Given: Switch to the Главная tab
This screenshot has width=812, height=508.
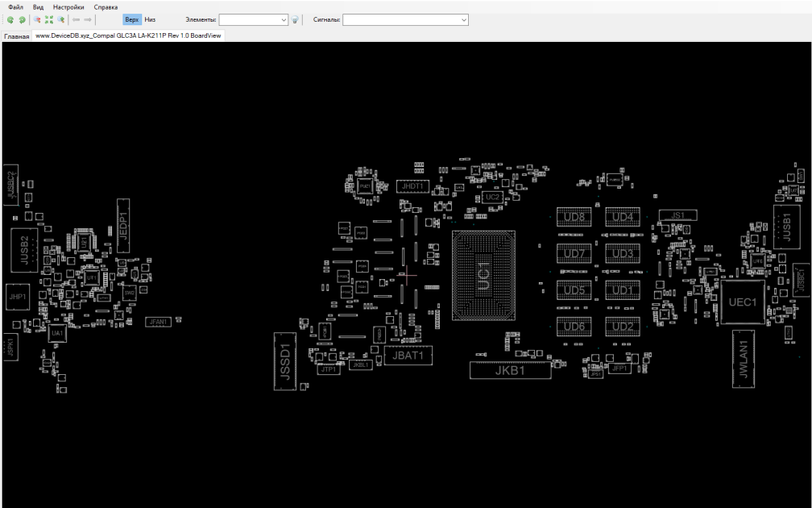Looking at the screenshot, I should click(x=17, y=36).
